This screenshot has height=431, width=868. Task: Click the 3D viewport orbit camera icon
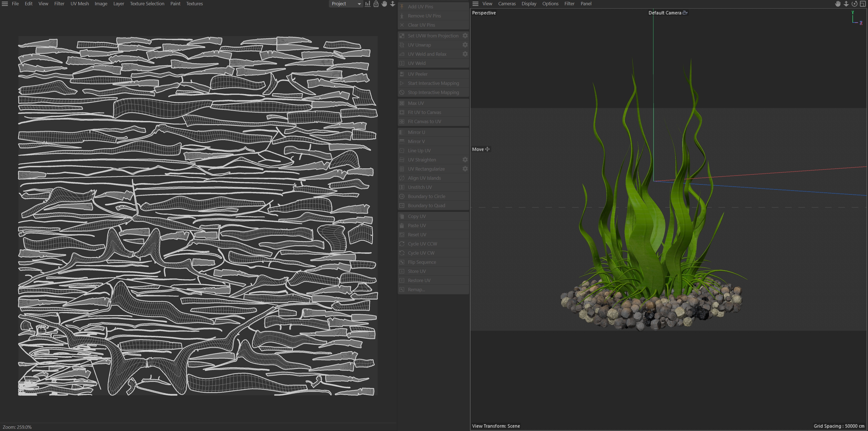[x=854, y=4]
